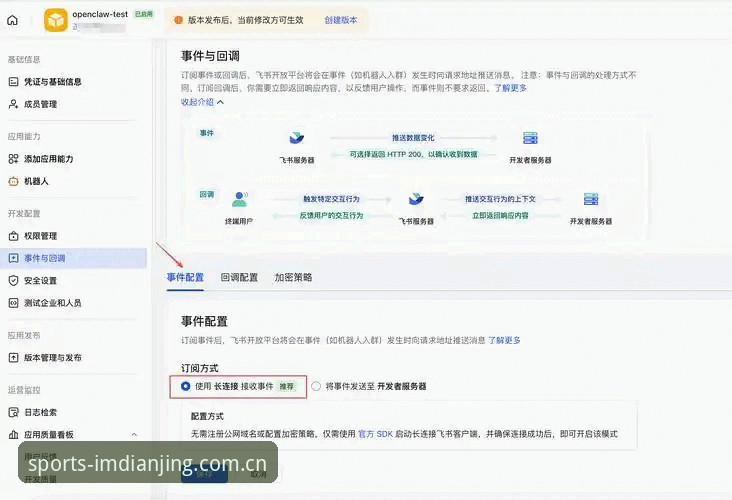
Task: Click the 创建版本 link in the banner
Action: coord(341,20)
